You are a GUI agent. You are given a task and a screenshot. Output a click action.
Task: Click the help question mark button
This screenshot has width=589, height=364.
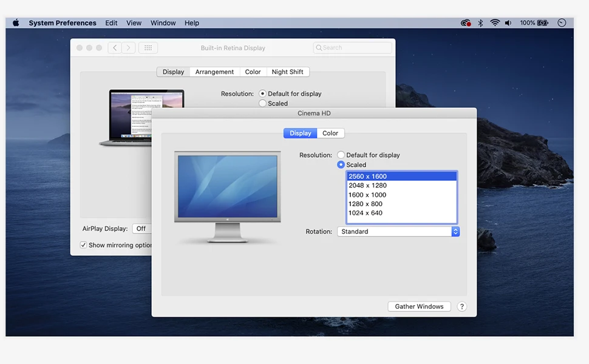462,306
